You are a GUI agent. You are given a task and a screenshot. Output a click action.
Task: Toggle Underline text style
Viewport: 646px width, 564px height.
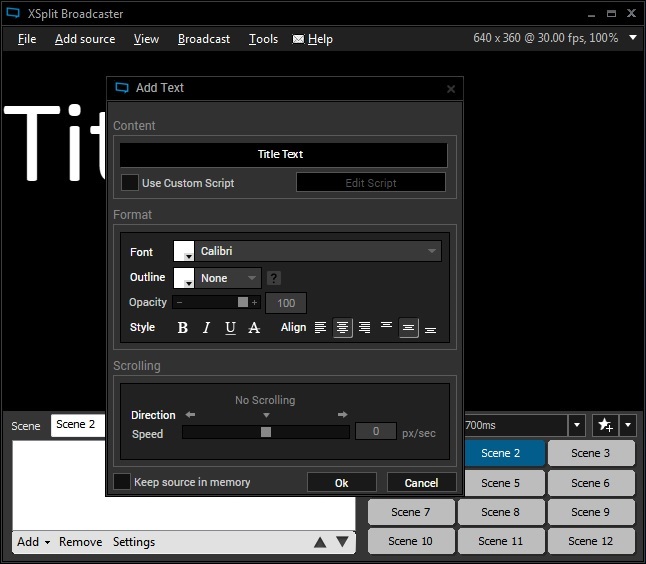point(230,328)
